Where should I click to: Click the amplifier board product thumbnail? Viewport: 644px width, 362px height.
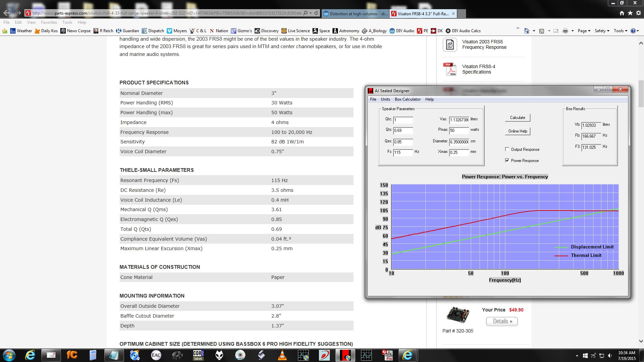pyautogui.click(x=458, y=315)
